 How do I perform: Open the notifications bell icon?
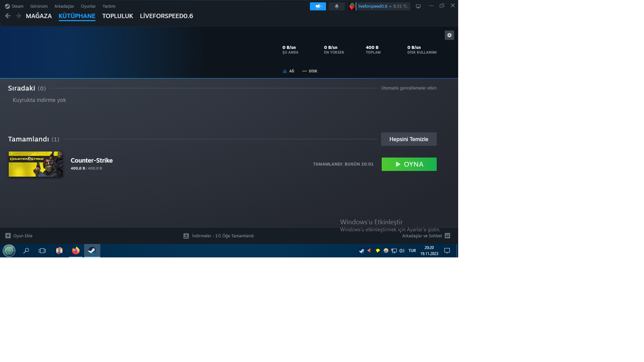pyautogui.click(x=336, y=6)
